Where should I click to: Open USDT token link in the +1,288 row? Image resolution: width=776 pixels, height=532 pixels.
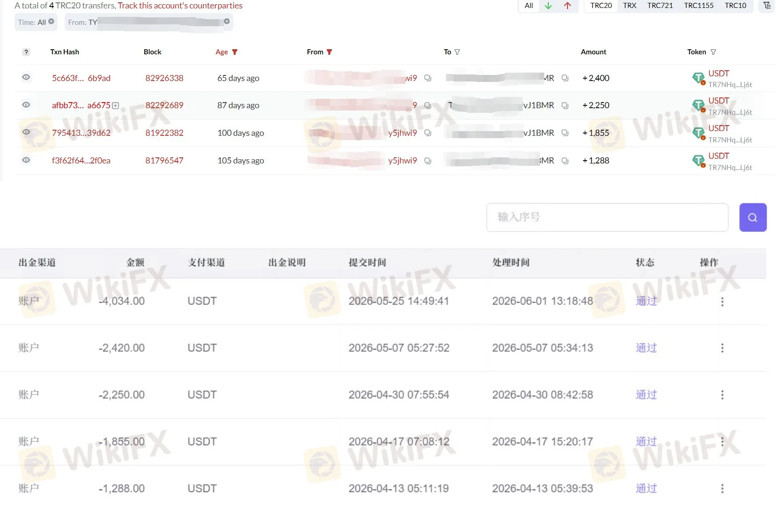(x=718, y=156)
